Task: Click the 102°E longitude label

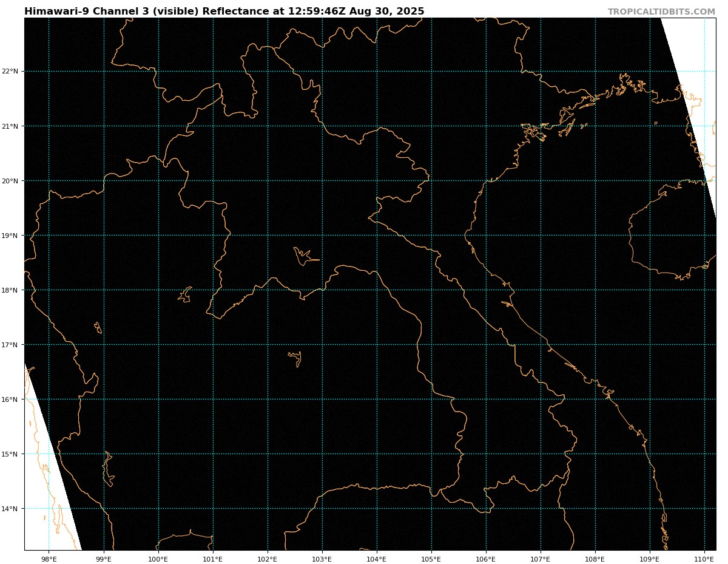Action: click(x=268, y=559)
